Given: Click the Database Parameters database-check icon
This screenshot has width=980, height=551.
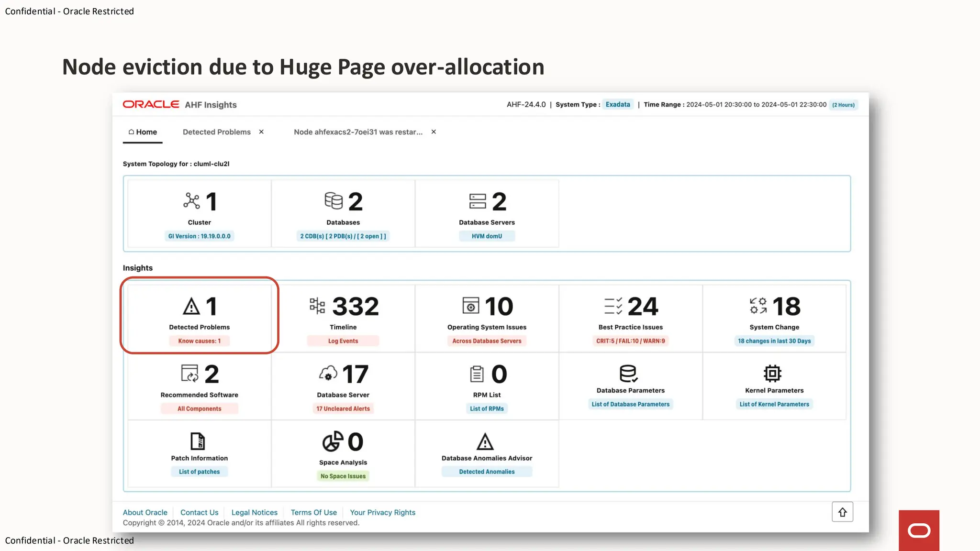Looking at the screenshot, I should [628, 373].
